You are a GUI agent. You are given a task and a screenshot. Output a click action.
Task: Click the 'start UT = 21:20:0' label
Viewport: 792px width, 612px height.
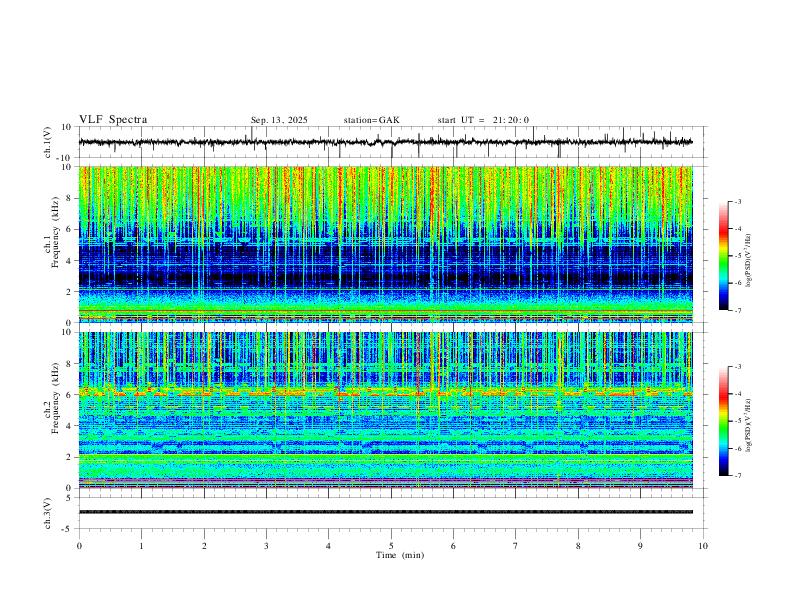click(x=483, y=120)
